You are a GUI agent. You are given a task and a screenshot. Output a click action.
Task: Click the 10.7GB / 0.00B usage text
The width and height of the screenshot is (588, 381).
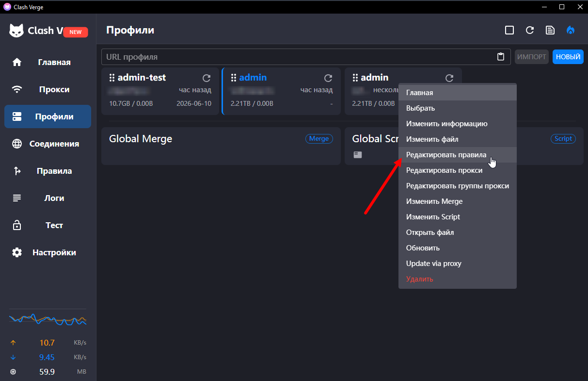131,103
